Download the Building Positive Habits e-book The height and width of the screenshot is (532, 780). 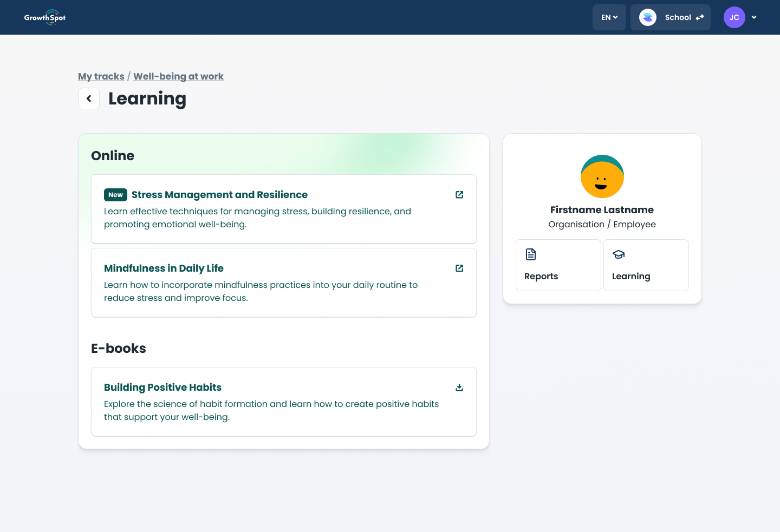[459, 387]
